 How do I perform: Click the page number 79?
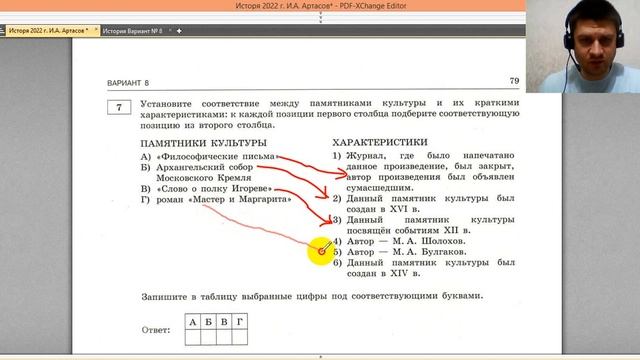(x=514, y=80)
